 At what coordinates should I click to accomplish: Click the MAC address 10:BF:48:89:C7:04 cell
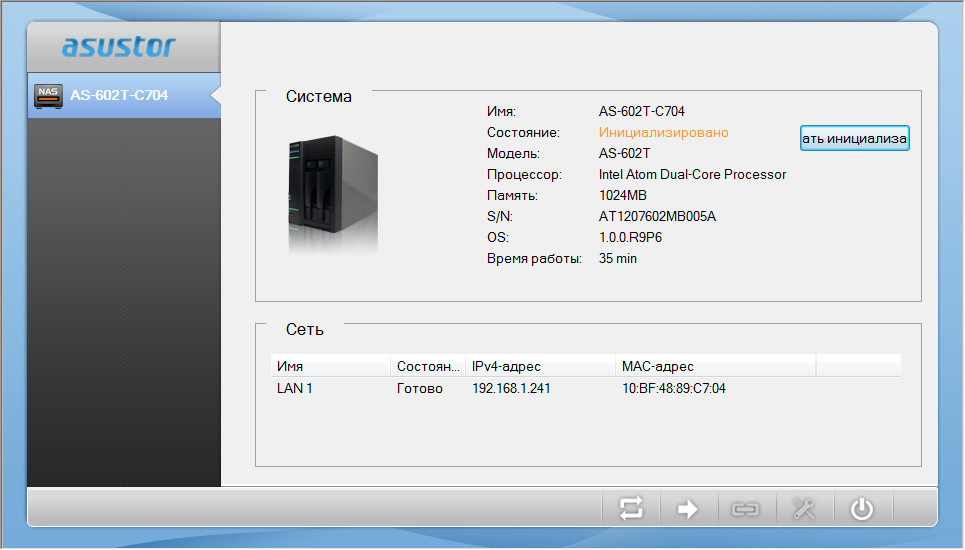point(673,388)
